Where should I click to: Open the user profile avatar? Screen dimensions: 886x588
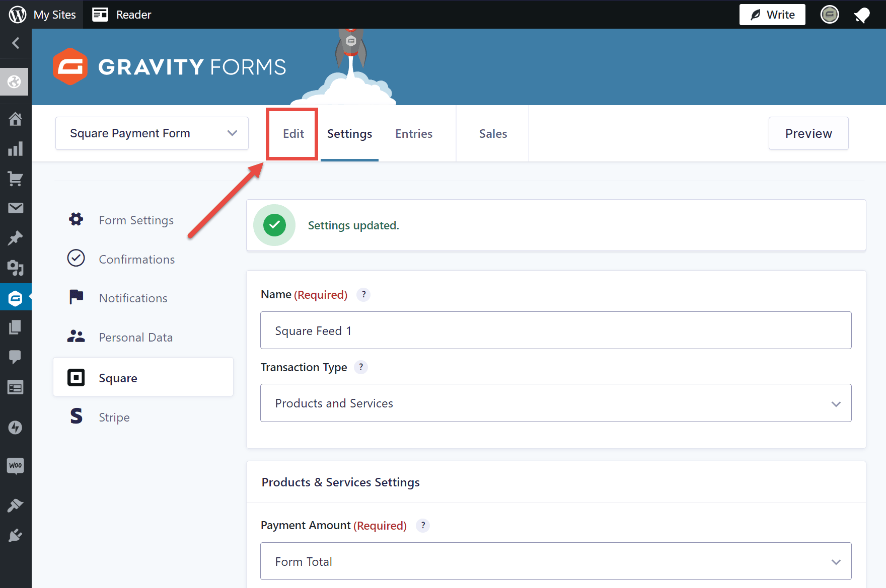click(x=829, y=15)
